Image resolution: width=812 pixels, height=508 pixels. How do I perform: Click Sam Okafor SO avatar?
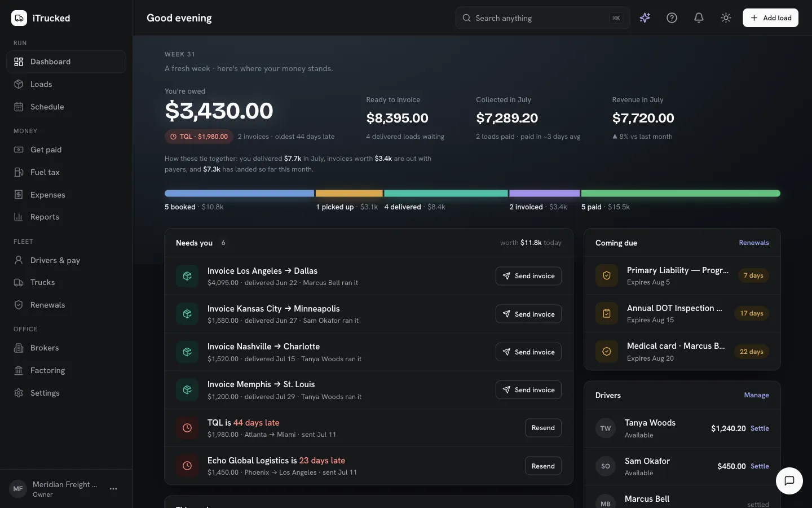[x=606, y=466]
